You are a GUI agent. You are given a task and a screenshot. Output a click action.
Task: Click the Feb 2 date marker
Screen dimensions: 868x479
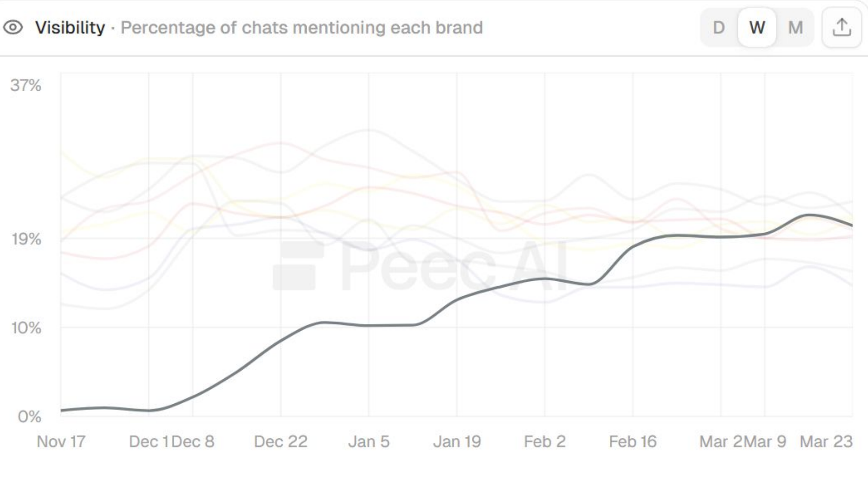545,442
